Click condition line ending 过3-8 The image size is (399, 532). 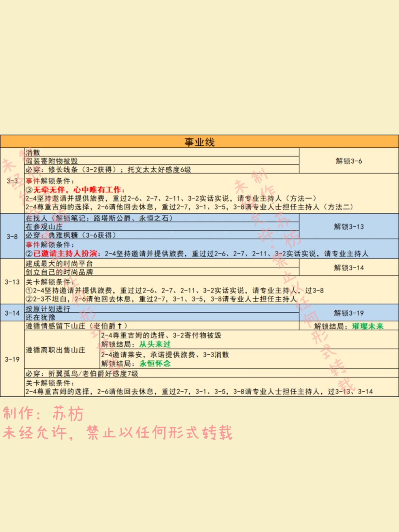click(174, 290)
